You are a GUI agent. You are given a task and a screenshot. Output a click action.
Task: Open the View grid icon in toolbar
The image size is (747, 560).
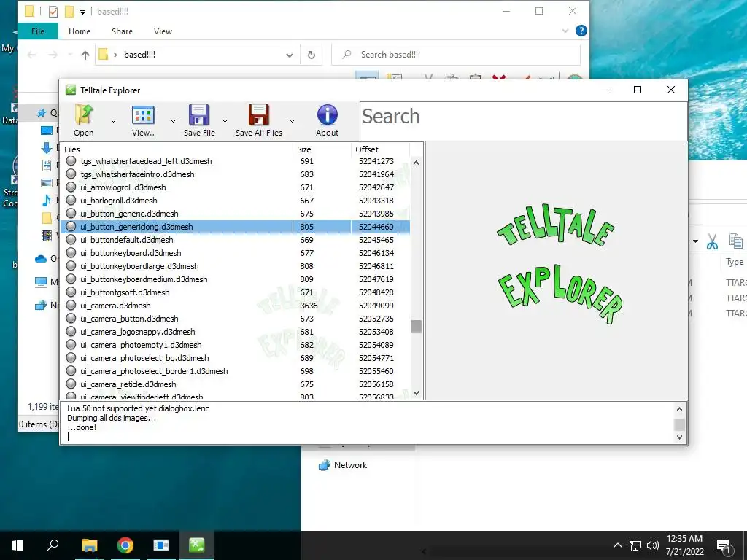[x=143, y=114]
